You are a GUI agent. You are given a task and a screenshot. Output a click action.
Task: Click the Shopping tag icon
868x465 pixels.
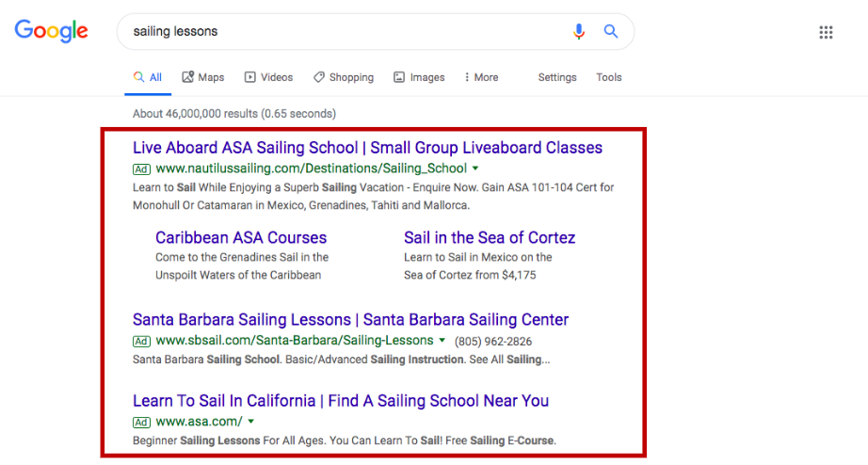(x=319, y=77)
